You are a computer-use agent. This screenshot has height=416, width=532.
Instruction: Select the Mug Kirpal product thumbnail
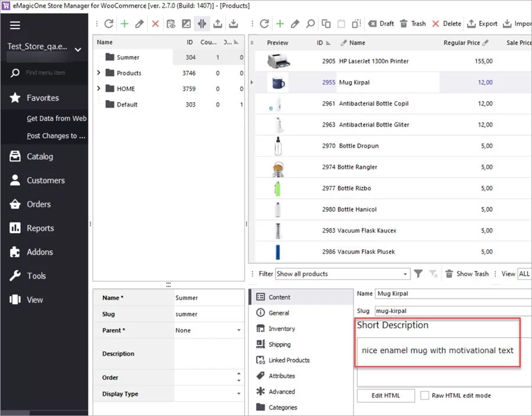(x=279, y=82)
